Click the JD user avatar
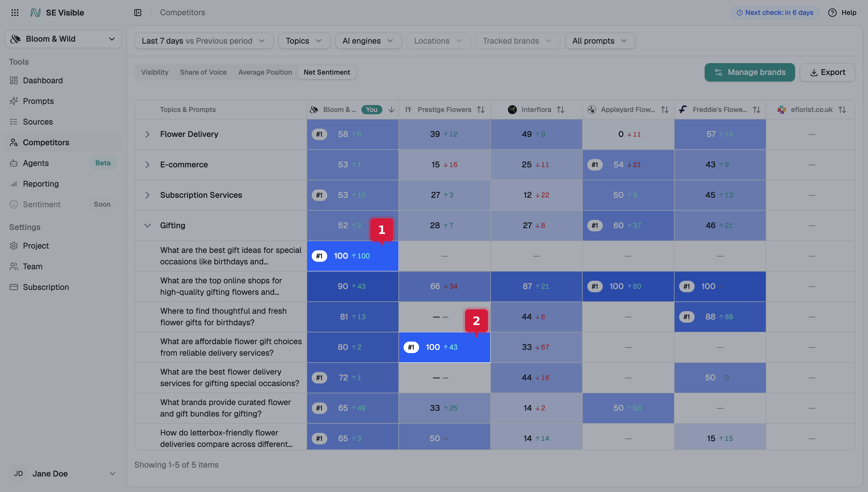868x492 pixels. 19,473
